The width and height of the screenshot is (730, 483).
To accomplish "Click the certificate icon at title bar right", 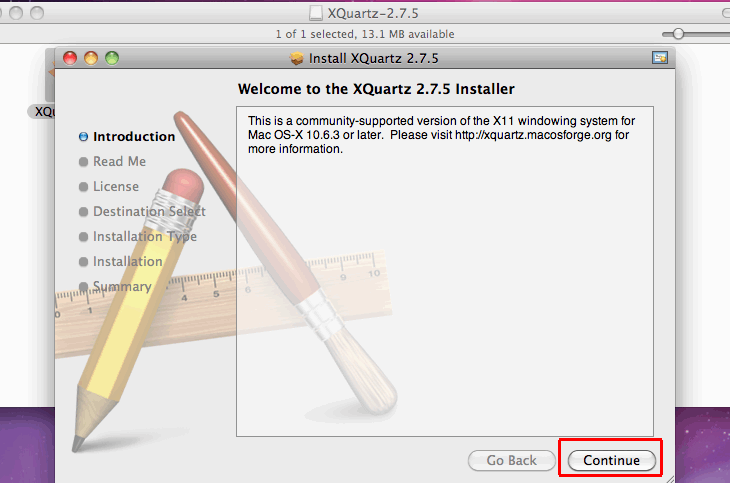I will (x=660, y=58).
